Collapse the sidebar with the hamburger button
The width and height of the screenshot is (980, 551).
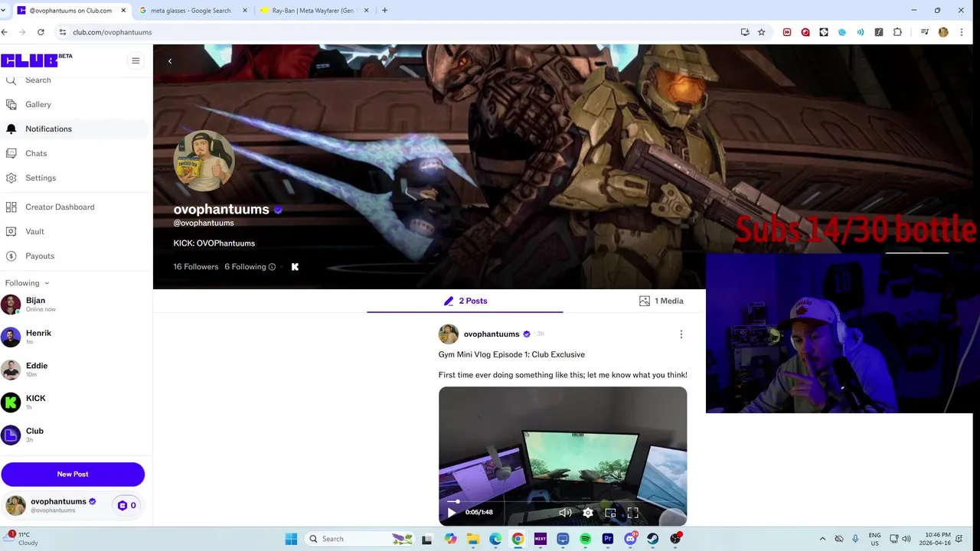click(136, 60)
